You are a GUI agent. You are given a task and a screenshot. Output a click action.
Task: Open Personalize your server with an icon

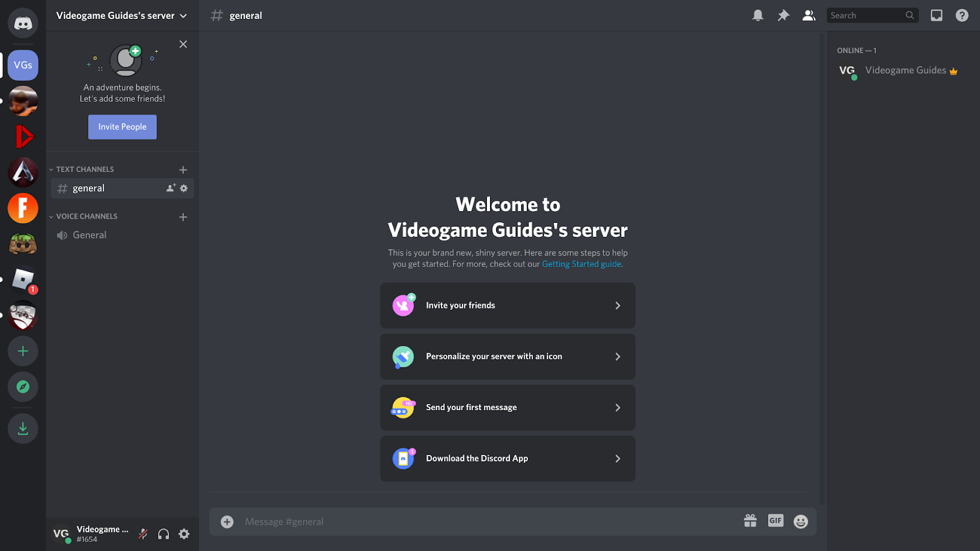click(508, 356)
